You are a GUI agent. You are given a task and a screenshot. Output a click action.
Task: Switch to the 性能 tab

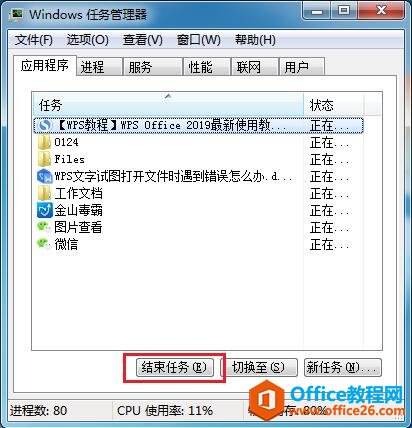click(x=207, y=67)
